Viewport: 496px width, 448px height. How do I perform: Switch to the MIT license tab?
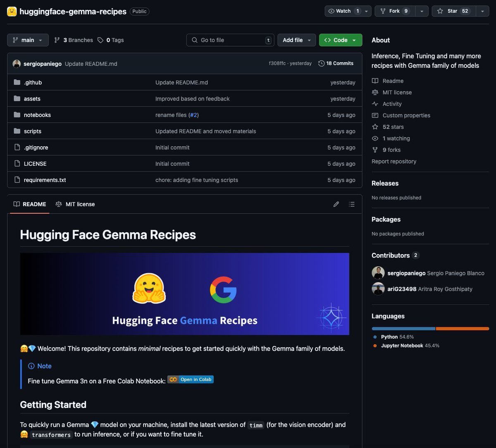[x=75, y=204]
